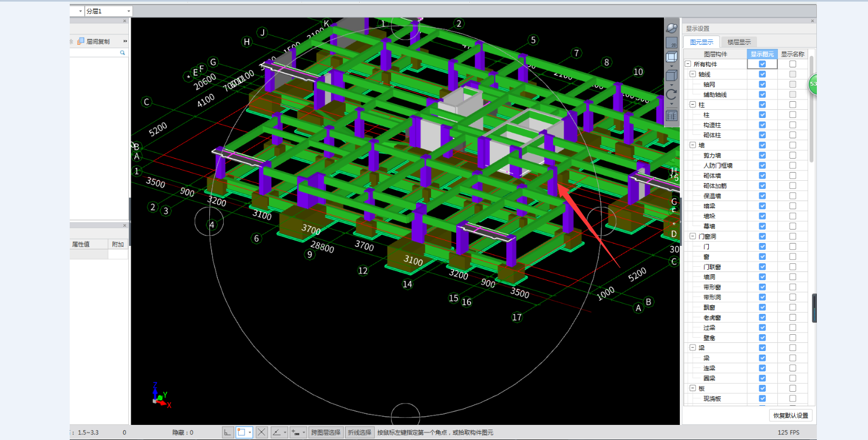868x440 pixels.
Task: Enable 显示名称 for 梁 leaf row
Action: point(792,358)
